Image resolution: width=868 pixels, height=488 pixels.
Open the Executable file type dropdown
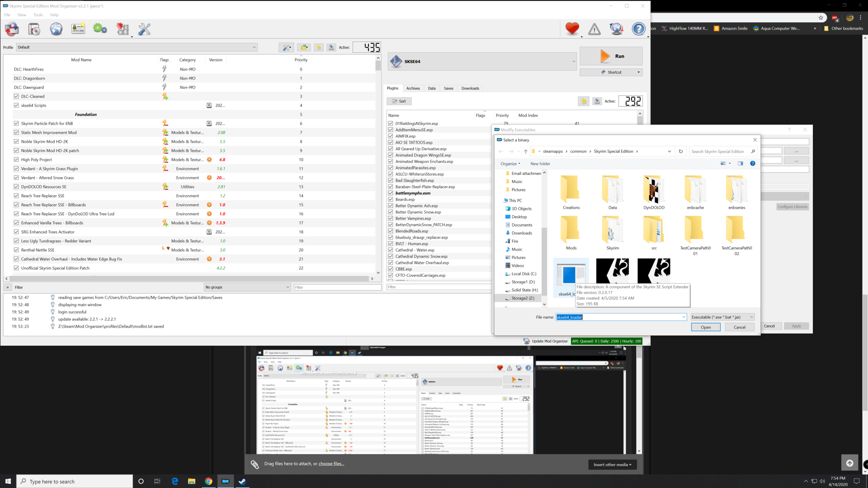pyautogui.click(x=722, y=317)
